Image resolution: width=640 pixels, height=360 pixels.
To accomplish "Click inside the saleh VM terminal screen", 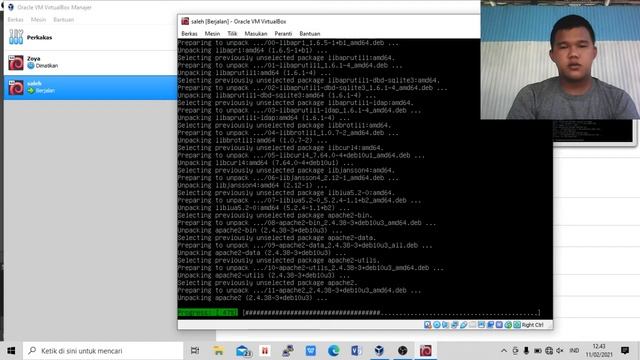I will coord(365,179).
